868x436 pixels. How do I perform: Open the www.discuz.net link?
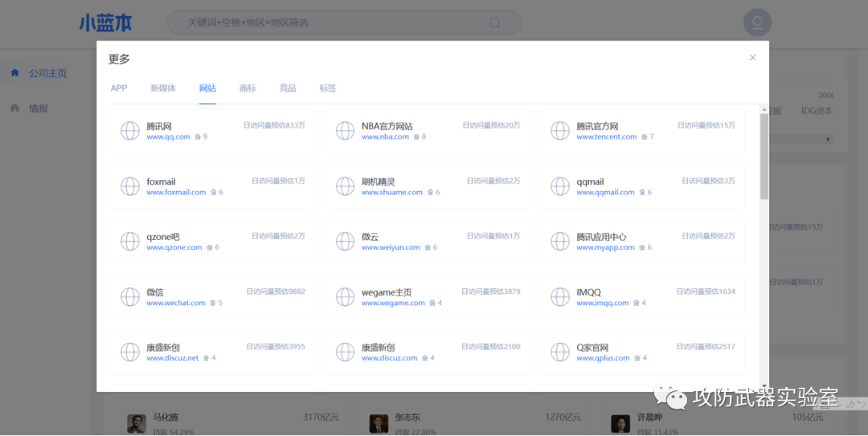(x=173, y=358)
